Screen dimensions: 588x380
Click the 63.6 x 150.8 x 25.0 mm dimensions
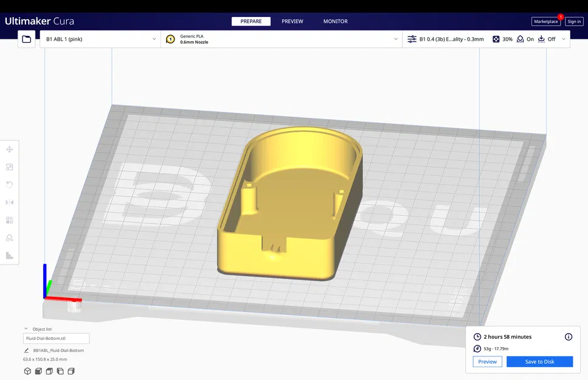[45, 359]
